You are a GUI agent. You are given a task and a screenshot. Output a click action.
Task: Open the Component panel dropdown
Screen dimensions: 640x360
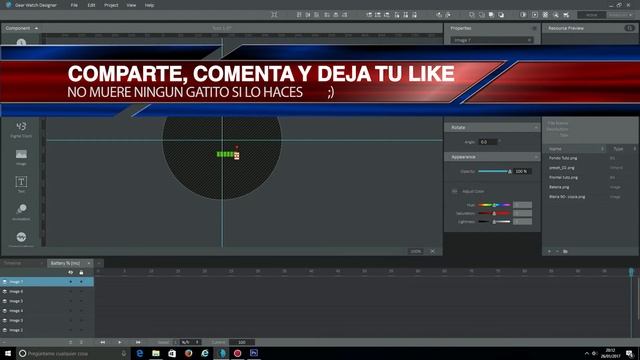tap(36, 28)
